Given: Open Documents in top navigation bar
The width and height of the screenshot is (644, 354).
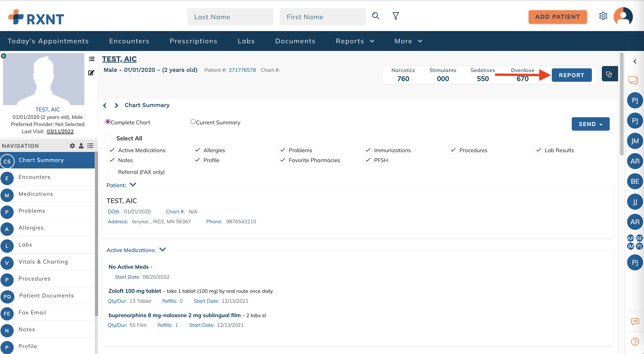Looking at the screenshot, I should [x=295, y=41].
